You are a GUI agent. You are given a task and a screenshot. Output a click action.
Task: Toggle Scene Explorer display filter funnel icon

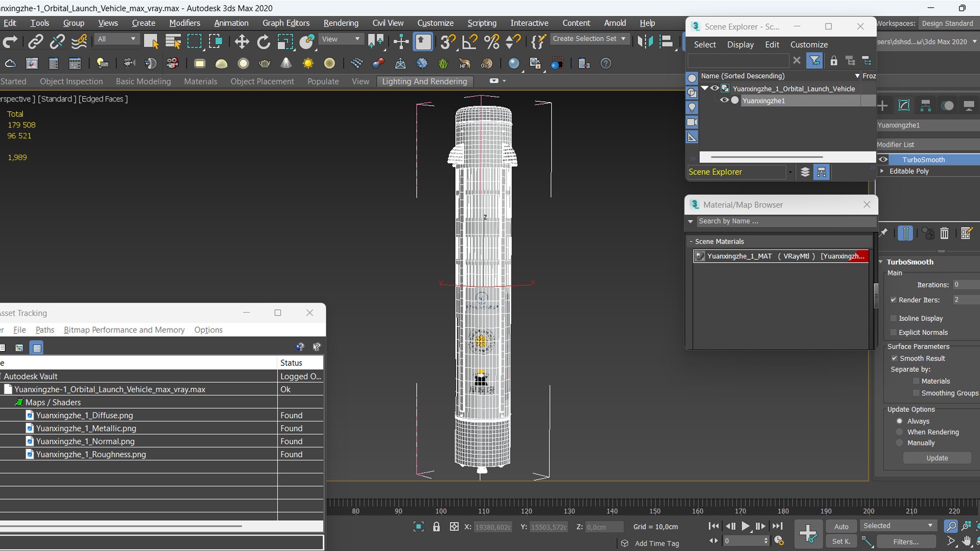[x=815, y=61]
